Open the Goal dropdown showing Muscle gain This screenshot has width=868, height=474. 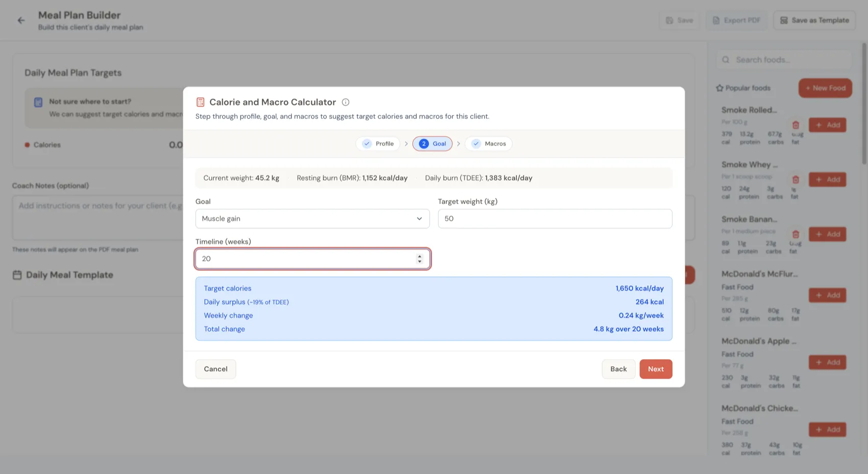(x=312, y=218)
